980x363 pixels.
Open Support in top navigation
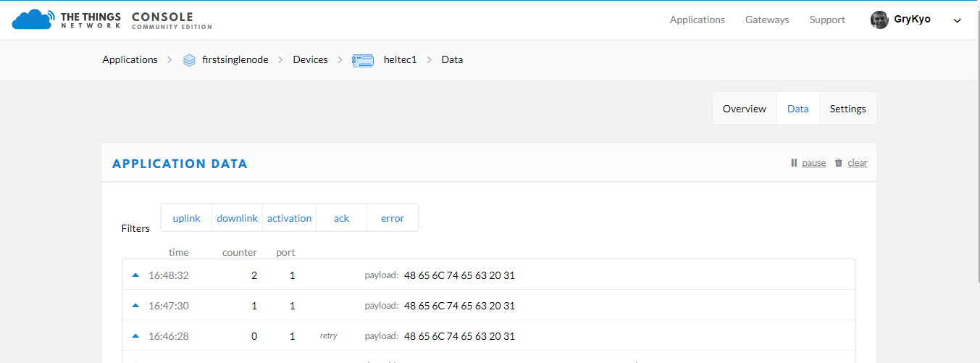click(827, 20)
